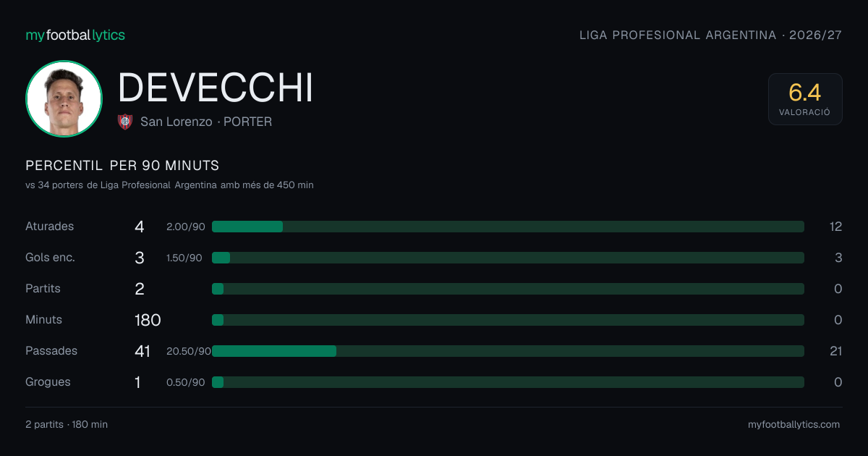Click the San Lorenzo club crest

coord(125,122)
